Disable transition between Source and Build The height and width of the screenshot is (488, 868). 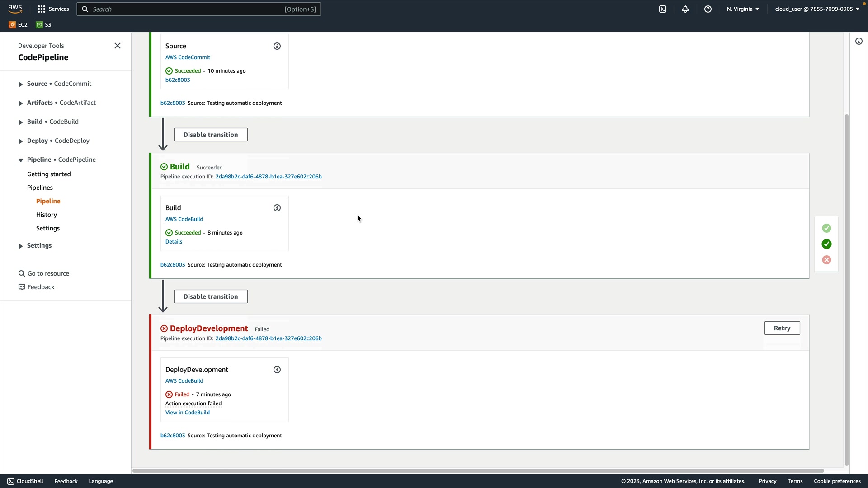(211, 135)
